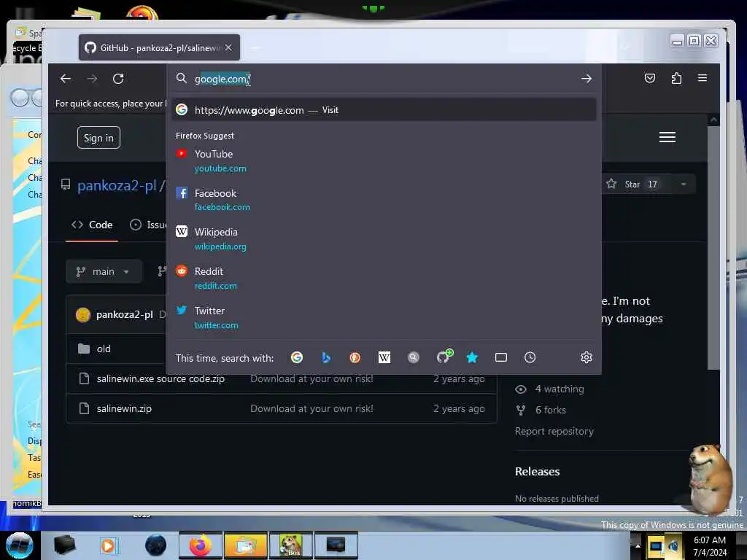Click the gray magnifier search engine icon
This screenshot has height=560, width=747.
[x=414, y=357]
